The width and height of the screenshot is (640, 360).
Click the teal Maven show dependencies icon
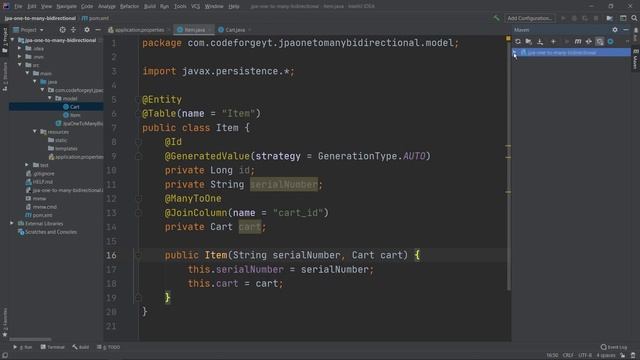pyautogui.click(x=611, y=42)
